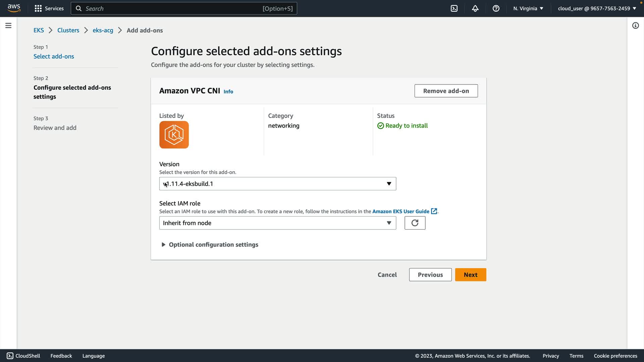Open the Version dropdown
The height and width of the screenshot is (362, 644).
click(277, 184)
